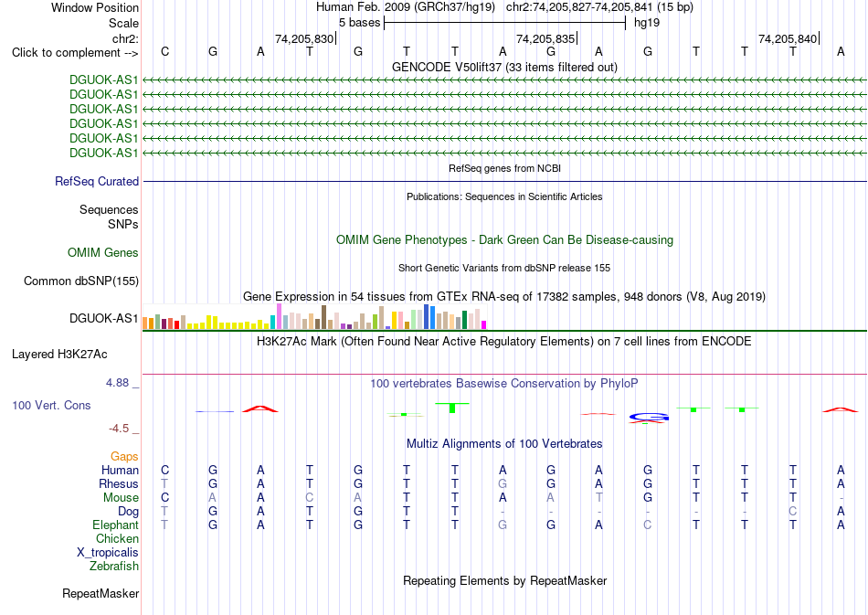Click the Dog species label
The height and width of the screenshot is (615, 868).
[128, 512]
